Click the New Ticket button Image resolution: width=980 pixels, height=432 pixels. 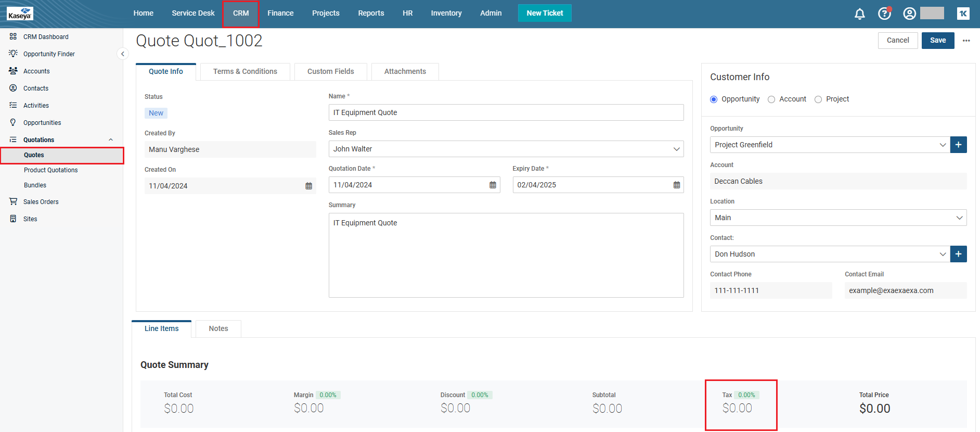click(544, 14)
